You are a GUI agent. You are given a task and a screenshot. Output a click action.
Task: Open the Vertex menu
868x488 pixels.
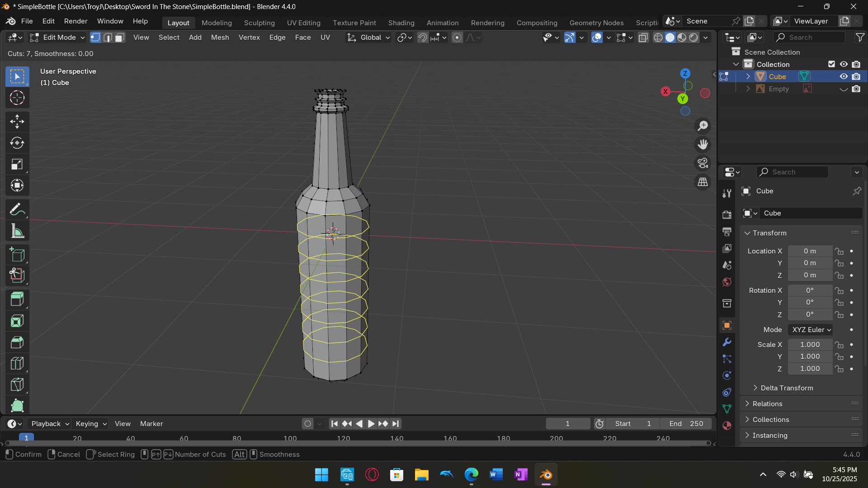pyautogui.click(x=249, y=38)
